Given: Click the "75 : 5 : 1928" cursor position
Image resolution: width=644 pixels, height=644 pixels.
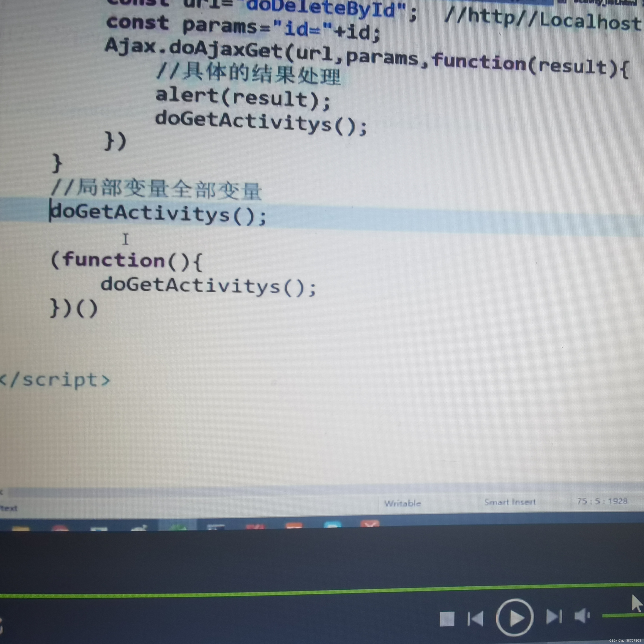Looking at the screenshot, I should tap(602, 501).
